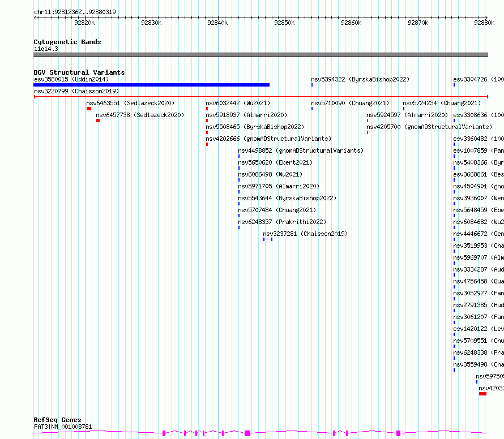The width and height of the screenshot is (504, 439).
Task: Click the Cytogenetic Bands track title
Action: [x=67, y=42]
